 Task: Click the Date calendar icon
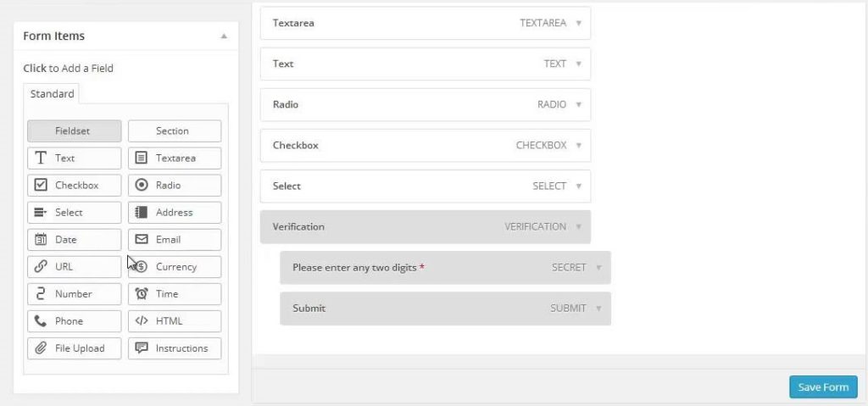[40, 240]
